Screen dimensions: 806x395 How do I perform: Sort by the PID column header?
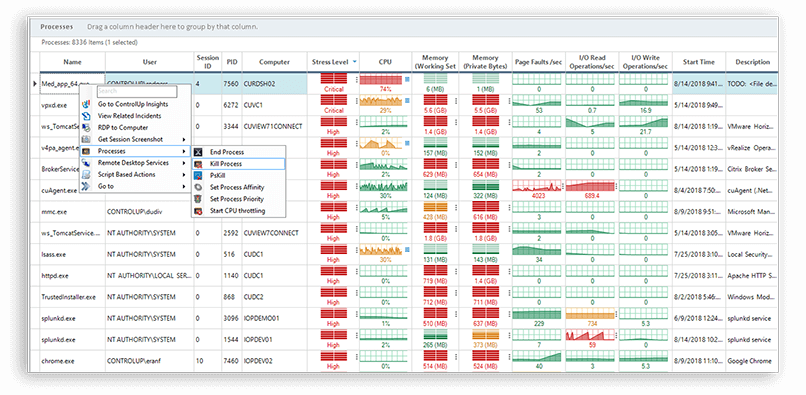232,62
